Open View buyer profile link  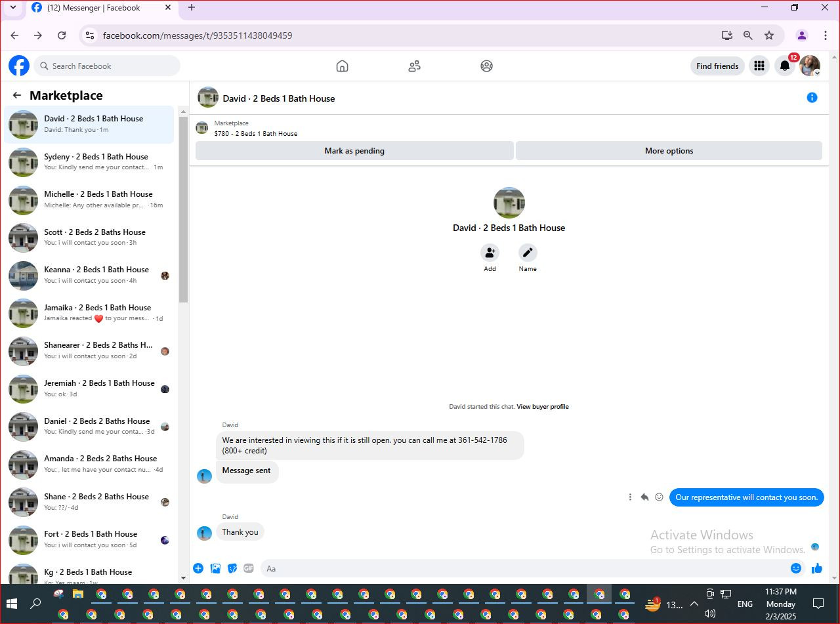pos(543,407)
